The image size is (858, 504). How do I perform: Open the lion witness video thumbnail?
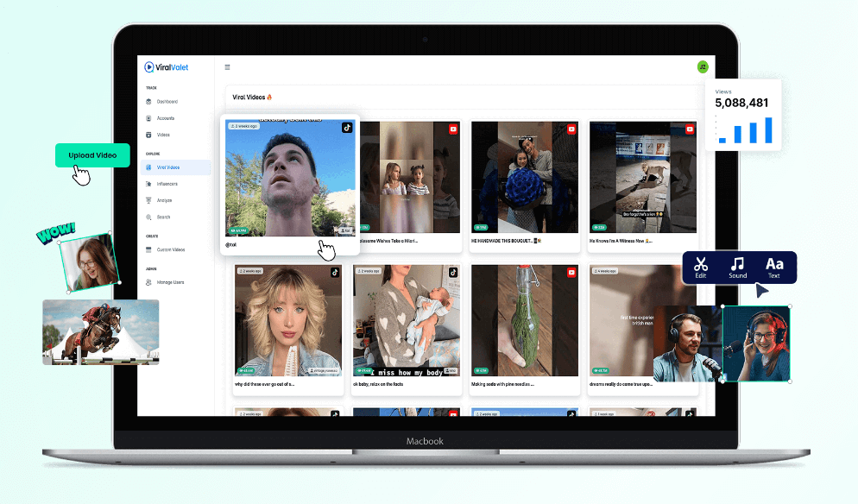pos(643,177)
